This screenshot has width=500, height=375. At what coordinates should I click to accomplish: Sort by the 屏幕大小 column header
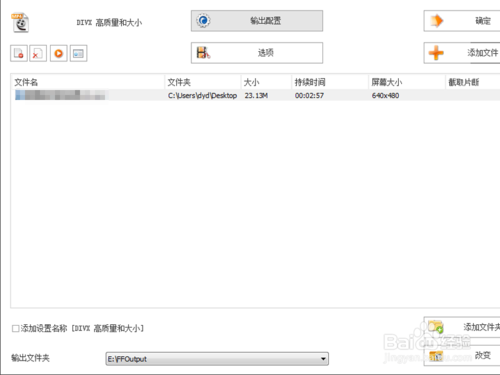pos(407,82)
